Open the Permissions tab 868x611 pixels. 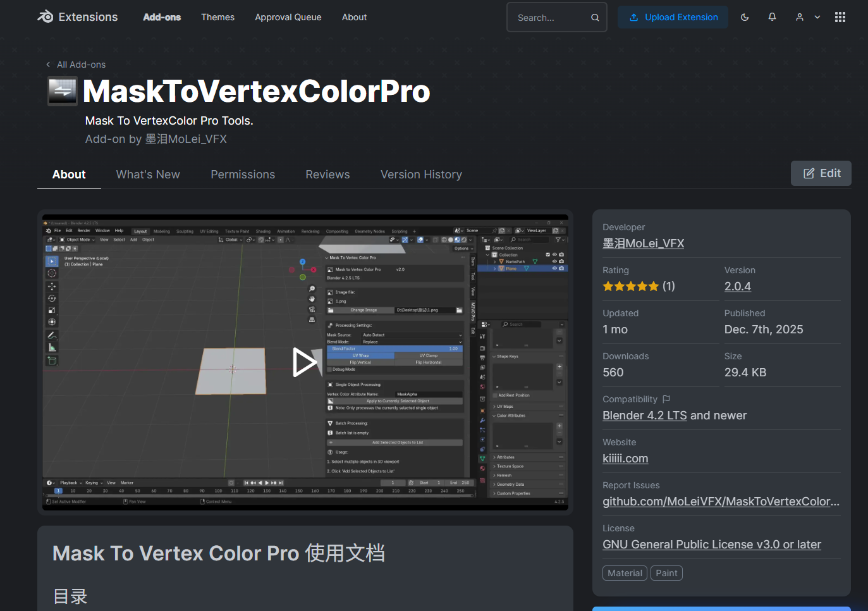[x=243, y=175]
